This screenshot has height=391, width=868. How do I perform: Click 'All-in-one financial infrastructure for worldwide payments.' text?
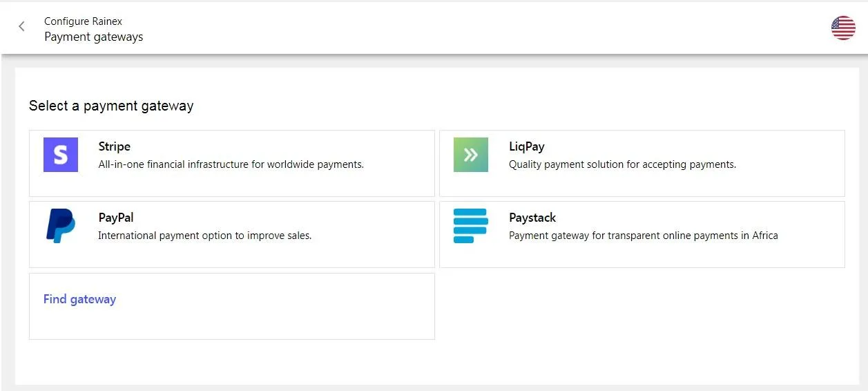pyautogui.click(x=231, y=164)
